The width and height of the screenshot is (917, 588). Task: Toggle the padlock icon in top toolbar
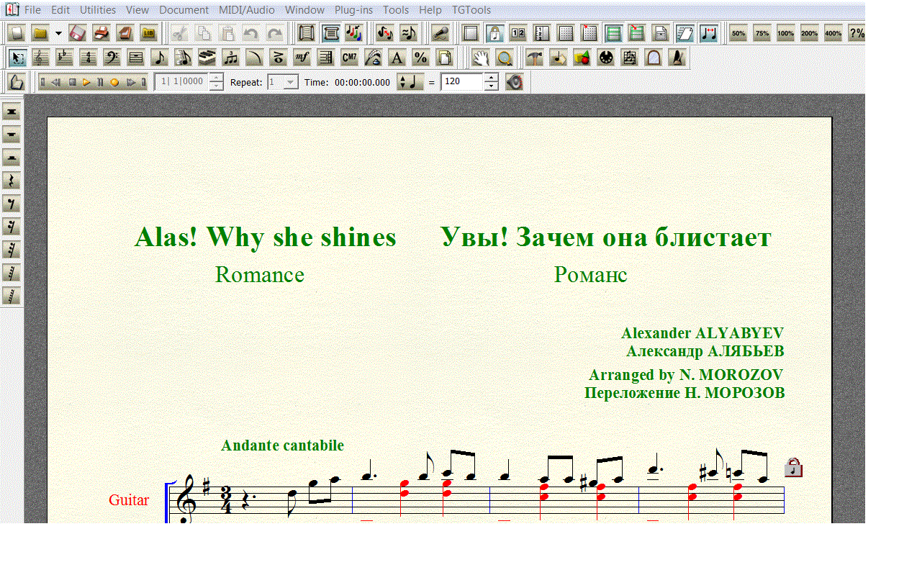[x=494, y=33]
